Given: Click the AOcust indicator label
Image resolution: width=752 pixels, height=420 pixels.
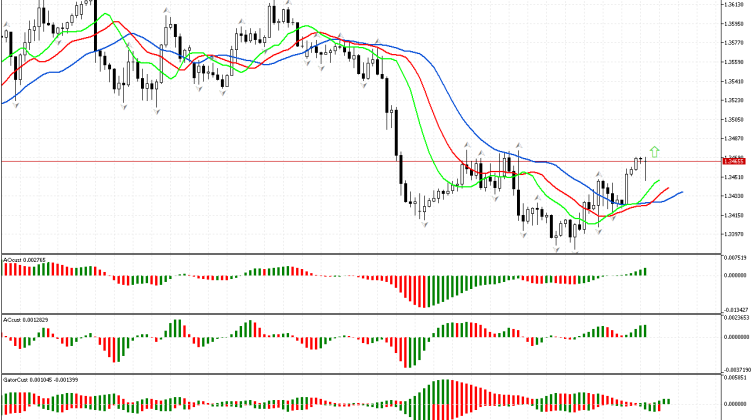Looking at the screenshot, I should [x=22, y=260].
